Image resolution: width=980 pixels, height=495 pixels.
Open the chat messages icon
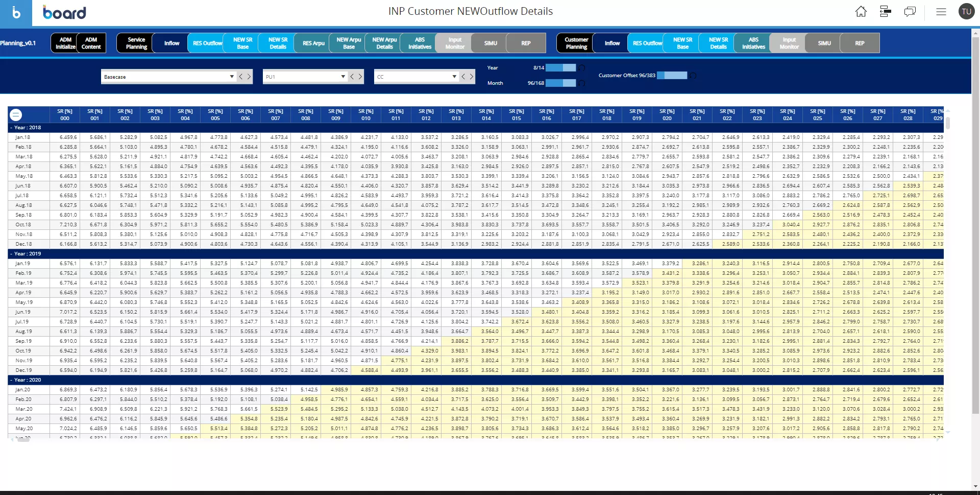pyautogui.click(x=910, y=12)
